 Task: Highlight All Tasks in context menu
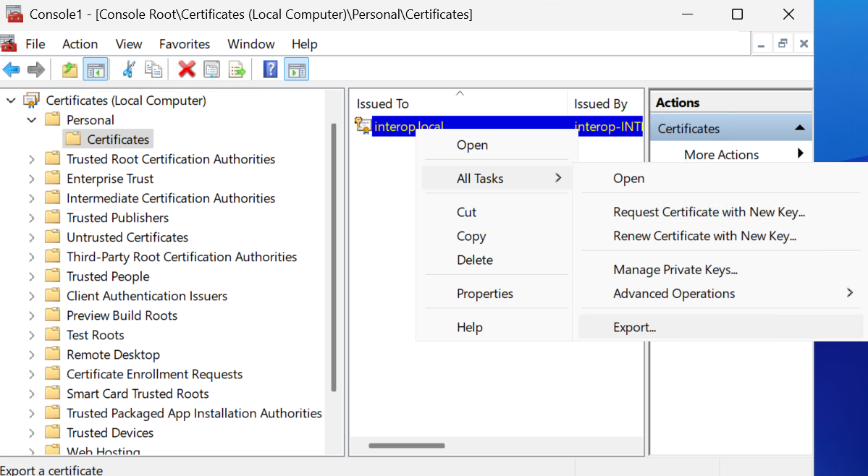496,179
